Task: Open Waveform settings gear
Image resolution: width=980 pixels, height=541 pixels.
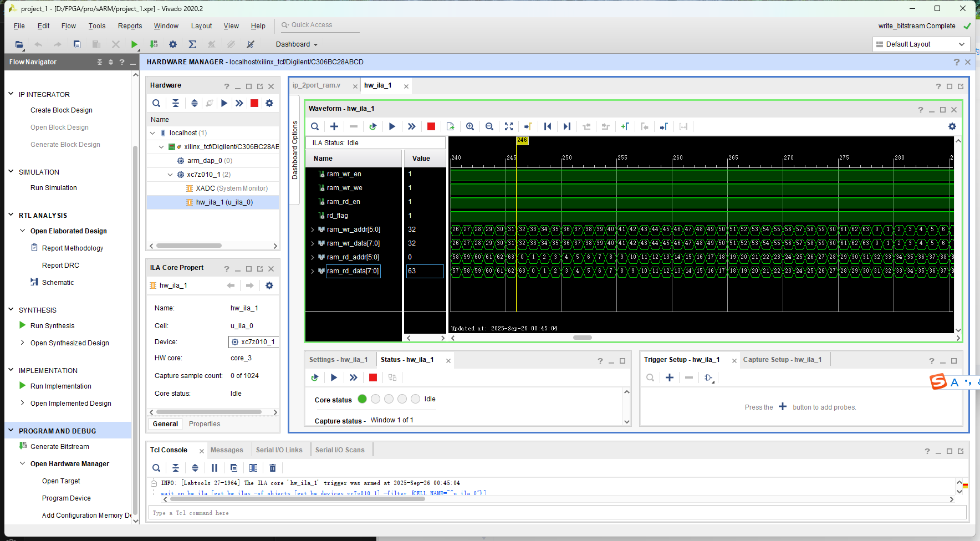Action: [x=952, y=126]
